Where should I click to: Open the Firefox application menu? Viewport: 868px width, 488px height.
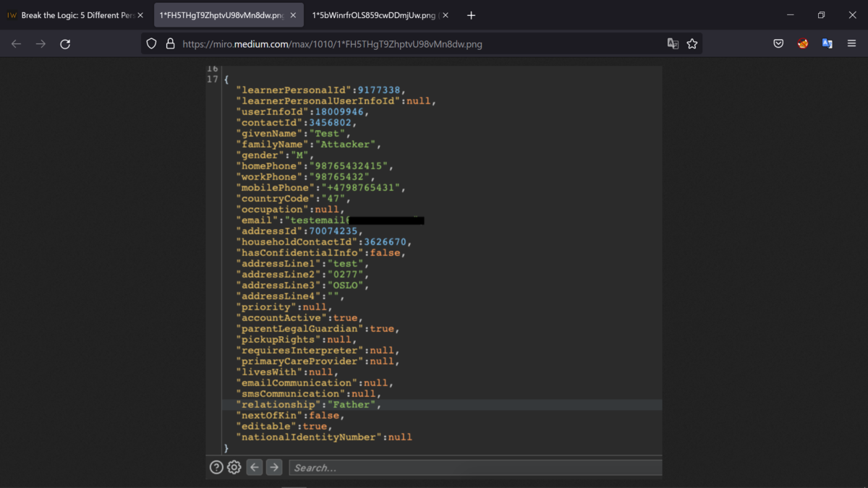pos(851,44)
